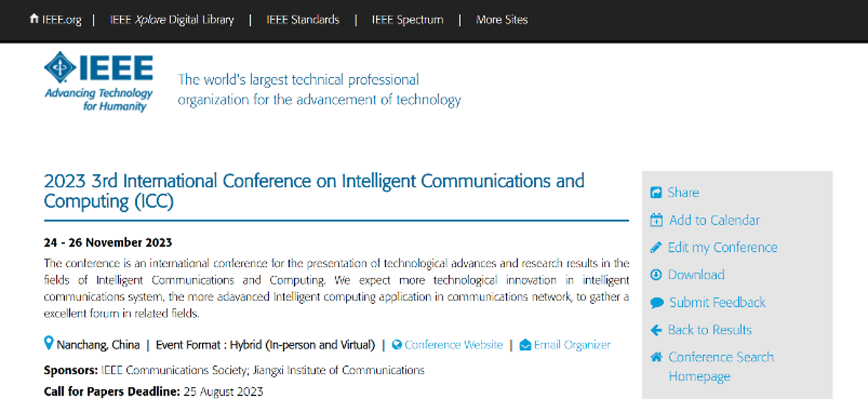868x406 pixels.
Task: Click the pencil icon for Edit my Conference
Action: (x=656, y=247)
